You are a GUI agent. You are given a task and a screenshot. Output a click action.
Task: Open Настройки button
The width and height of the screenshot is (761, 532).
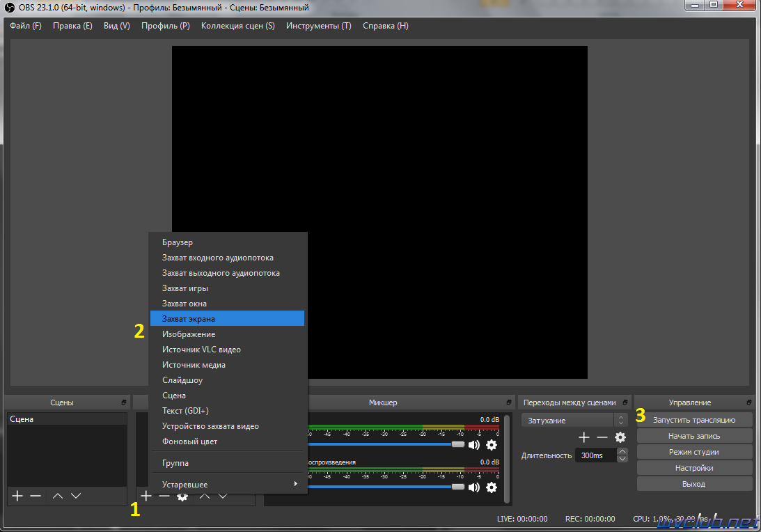pos(695,468)
